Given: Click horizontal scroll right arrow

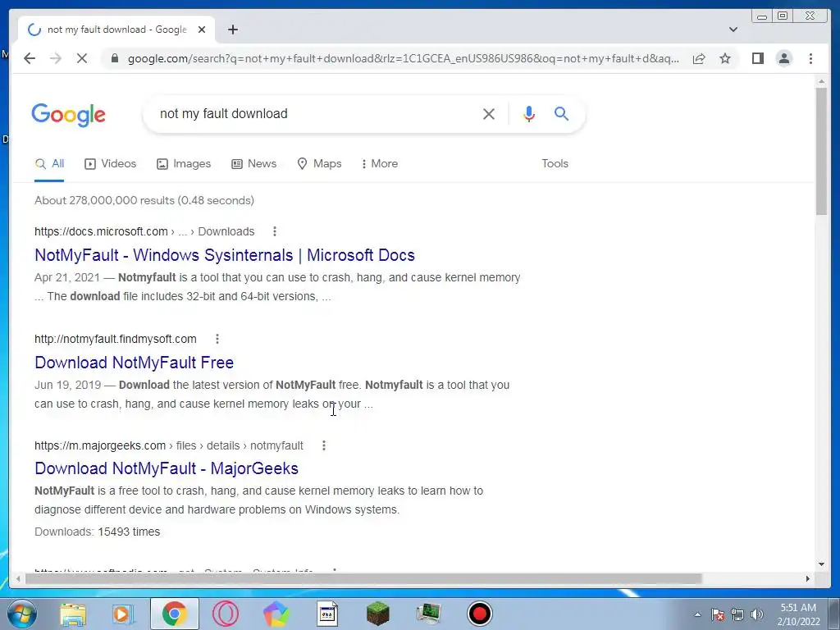Looking at the screenshot, I should click(808, 578).
